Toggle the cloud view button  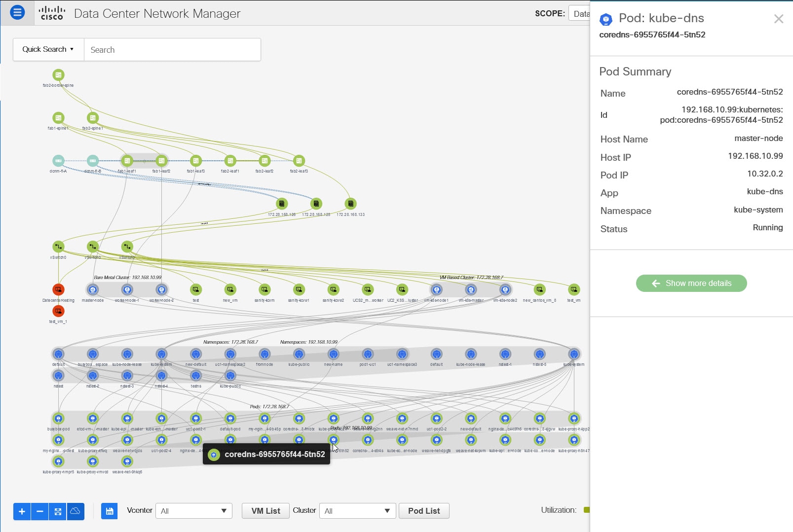click(76, 511)
